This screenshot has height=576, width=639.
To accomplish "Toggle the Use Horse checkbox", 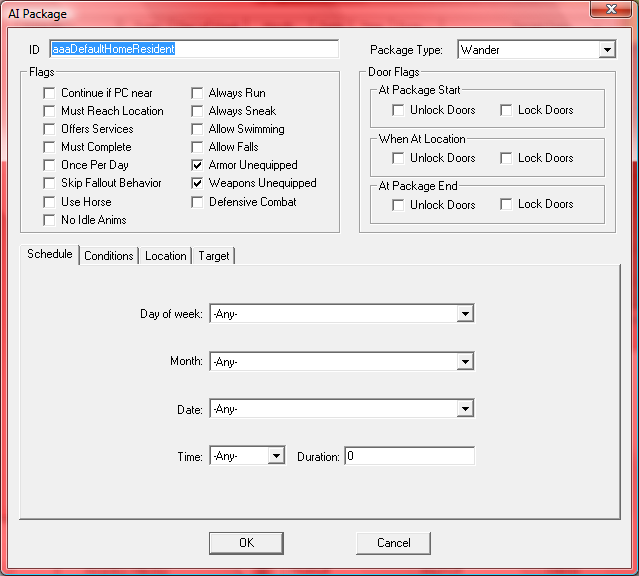I will pyautogui.click(x=50, y=201).
